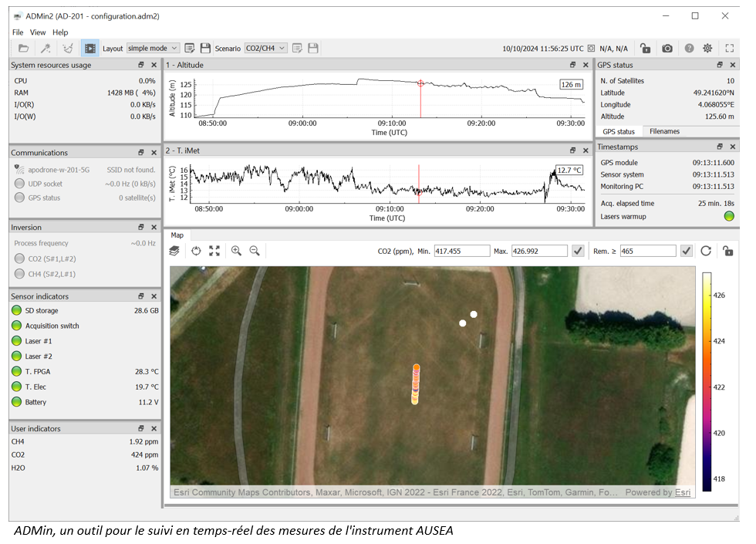Apply CO2 min/max range checkmark
Viewport: 756px width, 544px height.
coord(578,251)
